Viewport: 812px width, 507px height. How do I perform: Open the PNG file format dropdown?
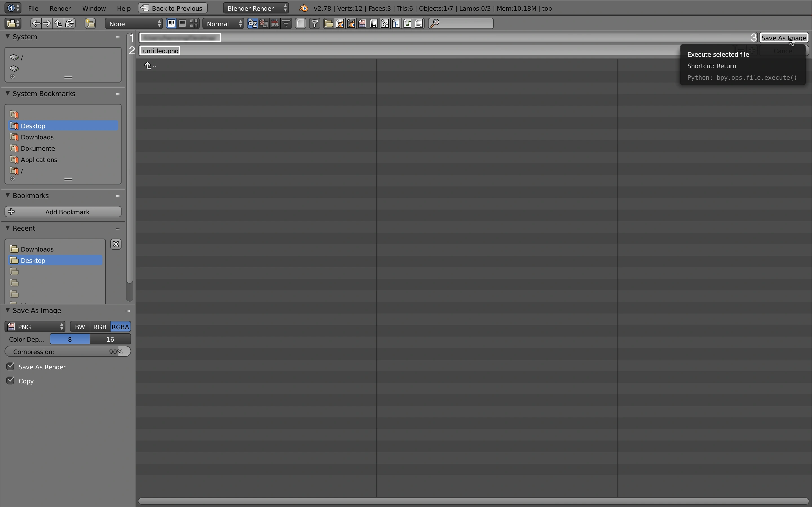click(x=35, y=327)
